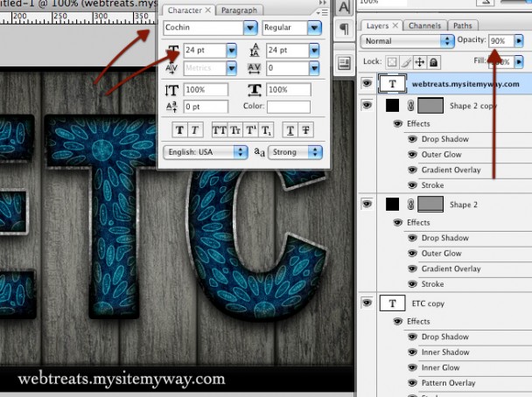Click the black fill swatch of Shape 2 copy
Image resolution: width=532 pixels, height=397 pixels.
392,106
